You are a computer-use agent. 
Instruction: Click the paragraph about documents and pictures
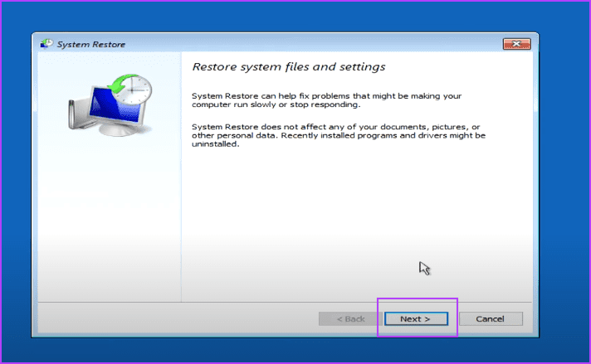338,134
